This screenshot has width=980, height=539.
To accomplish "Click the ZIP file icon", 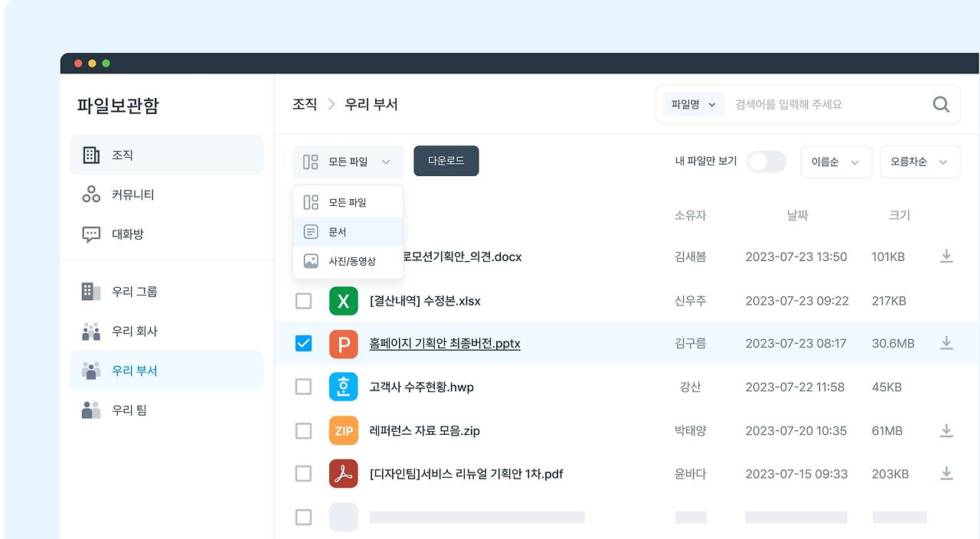I will pyautogui.click(x=344, y=430).
